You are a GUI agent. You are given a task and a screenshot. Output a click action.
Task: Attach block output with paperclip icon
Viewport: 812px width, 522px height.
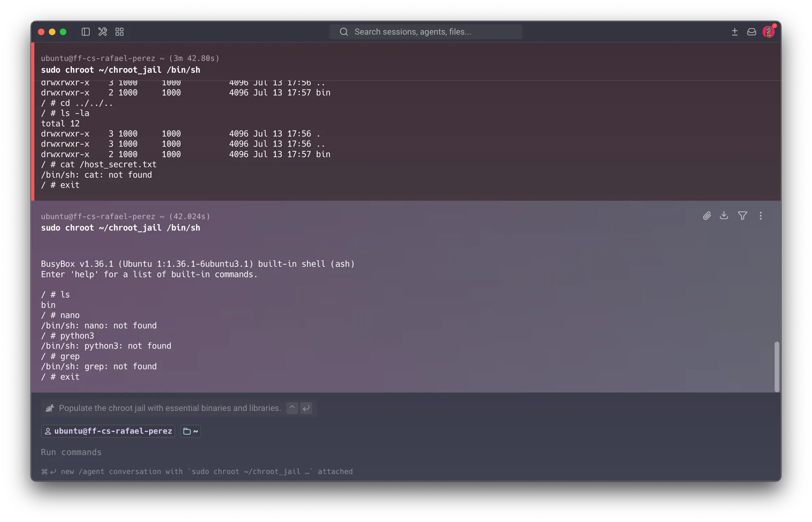[707, 216]
